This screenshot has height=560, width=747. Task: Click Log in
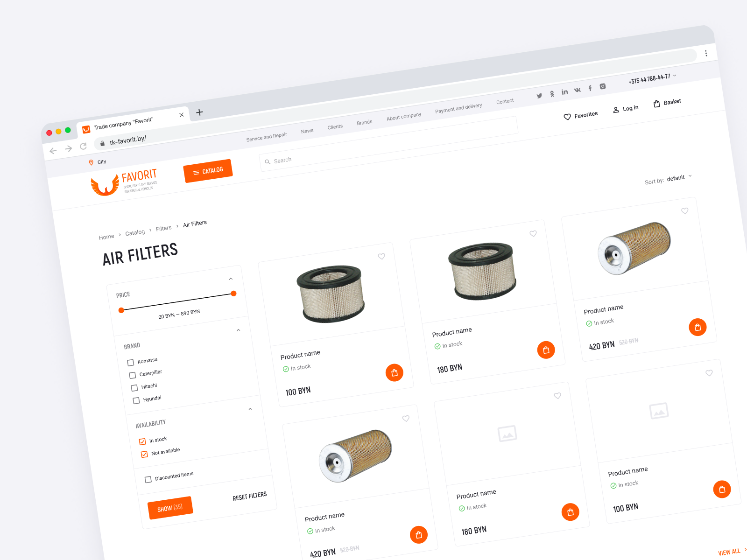tap(626, 109)
